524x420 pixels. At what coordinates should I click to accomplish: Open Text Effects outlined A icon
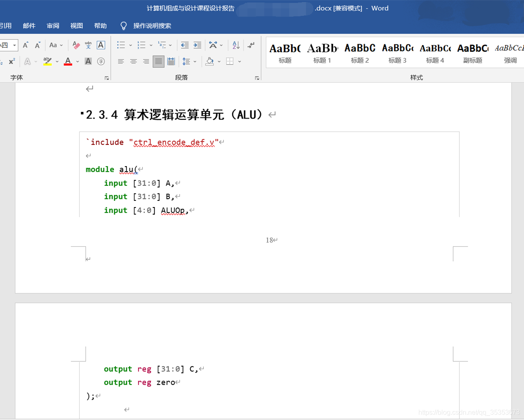[x=28, y=61]
